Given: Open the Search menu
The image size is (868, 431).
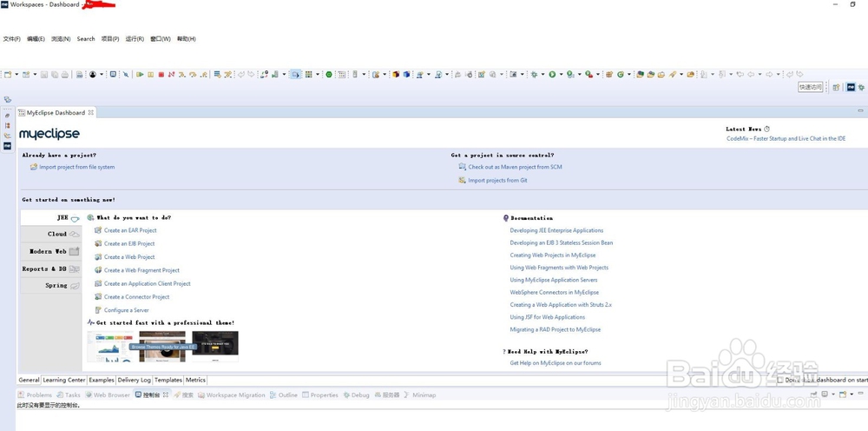Looking at the screenshot, I should click(x=86, y=39).
